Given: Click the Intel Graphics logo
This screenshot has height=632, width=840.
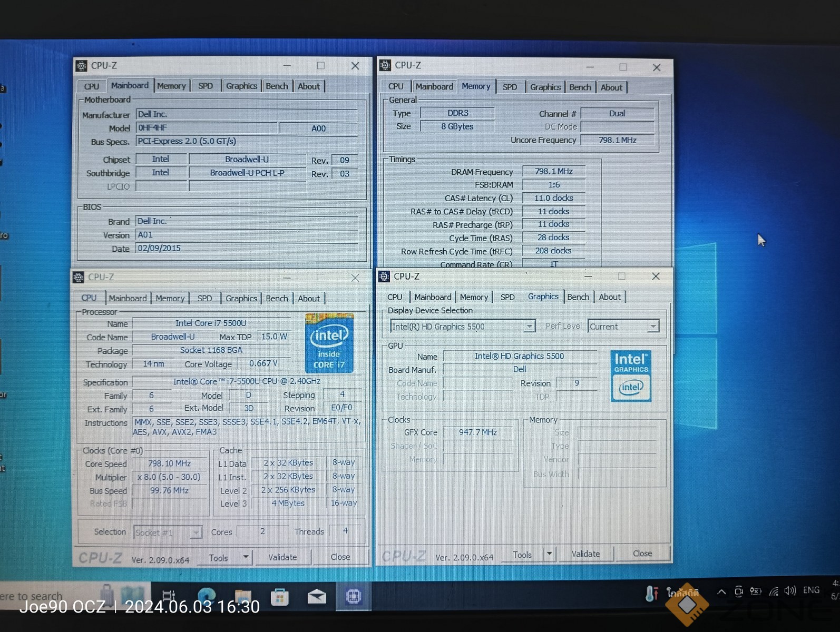Looking at the screenshot, I should click(631, 376).
